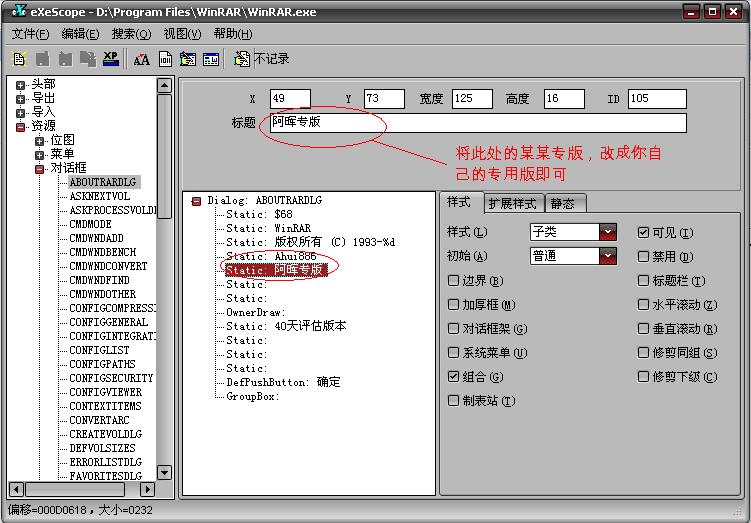Click the greyed-out Import resource icon
Image resolution: width=751 pixels, height=523 pixels.
[x=88, y=59]
